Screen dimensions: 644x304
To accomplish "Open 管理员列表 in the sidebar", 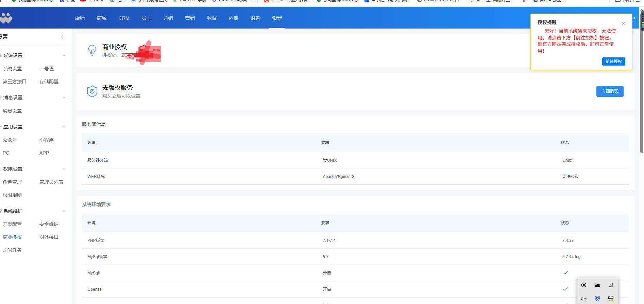I will (x=51, y=182).
